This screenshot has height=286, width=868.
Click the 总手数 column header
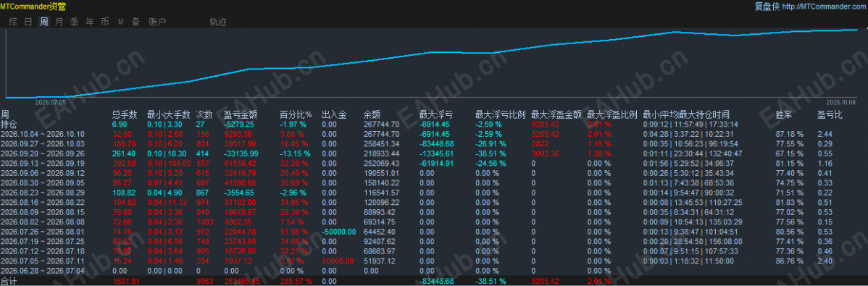(x=125, y=115)
